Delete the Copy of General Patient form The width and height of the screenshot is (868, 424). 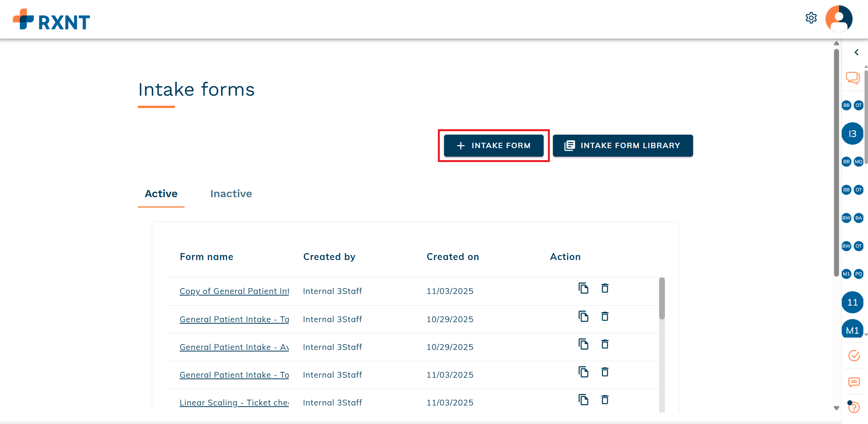pyautogui.click(x=605, y=288)
